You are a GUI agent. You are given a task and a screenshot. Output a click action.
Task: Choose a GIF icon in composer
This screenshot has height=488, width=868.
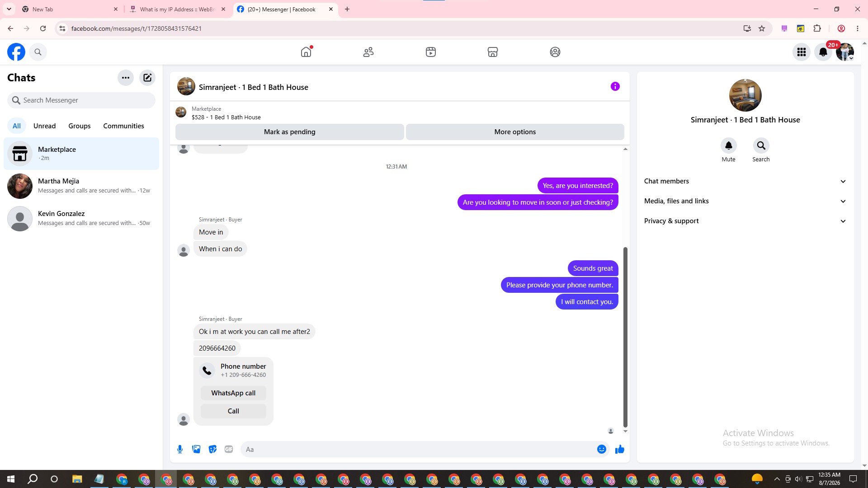click(x=229, y=449)
